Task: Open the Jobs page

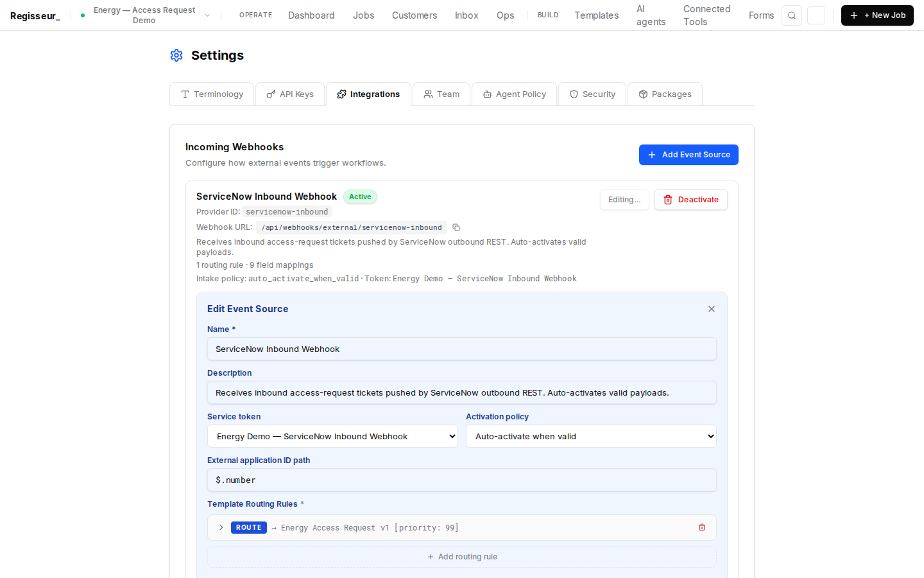Action: click(363, 15)
